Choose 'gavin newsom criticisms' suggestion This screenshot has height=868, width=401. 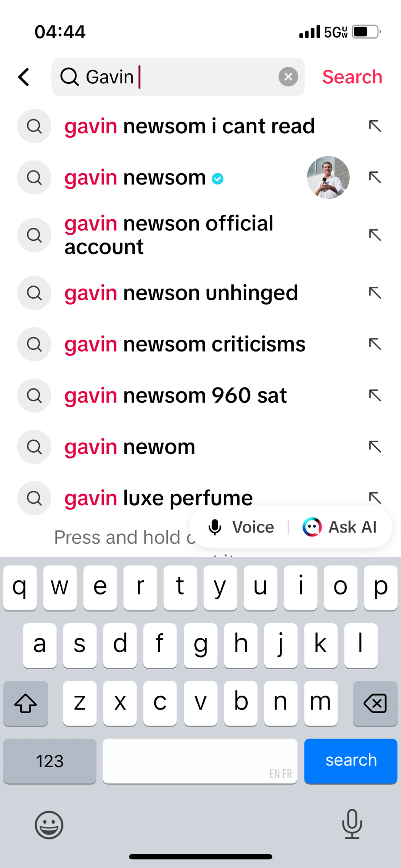tap(185, 344)
